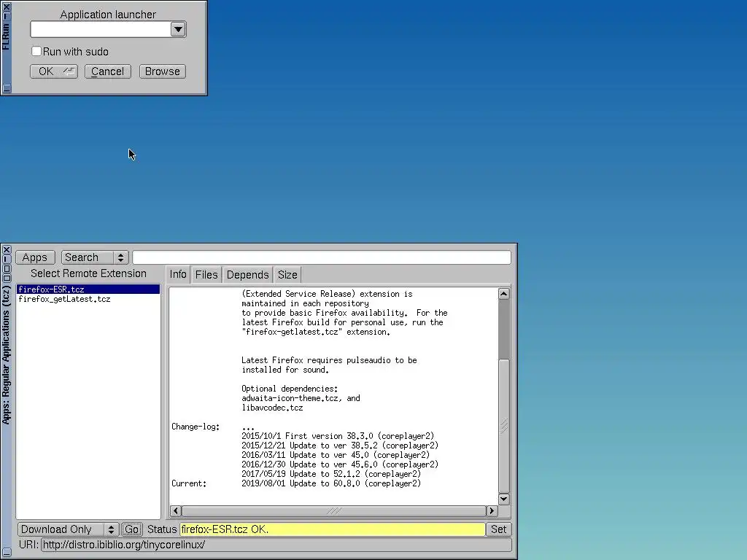Click the URI mirror address field

276,545
